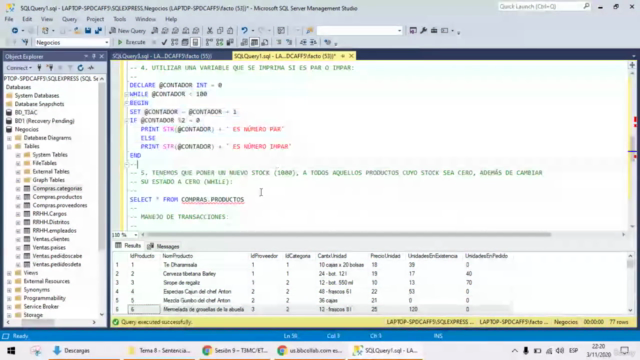Click the Decrease Indent icon
Viewport: 640px width, 360px height.
tap(303, 42)
